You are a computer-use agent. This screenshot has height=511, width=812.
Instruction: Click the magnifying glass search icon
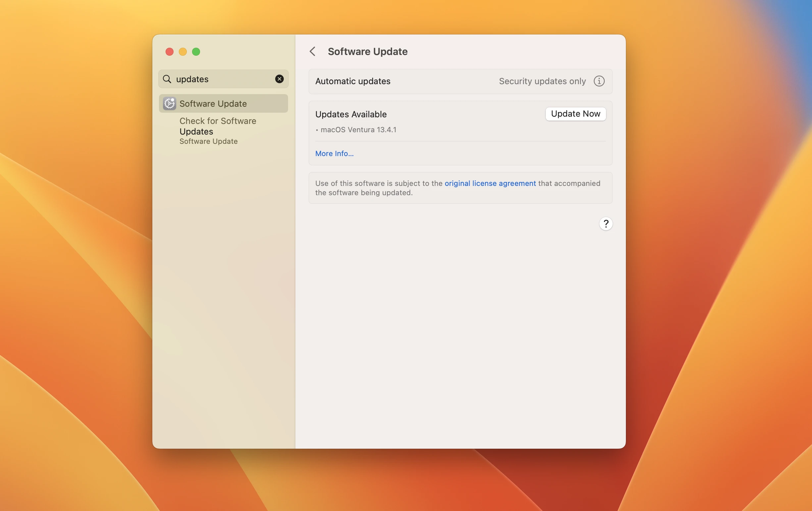coord(167,79)
